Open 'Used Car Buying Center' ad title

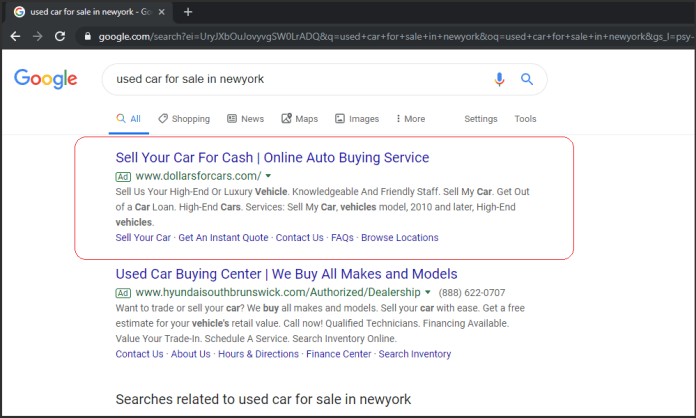[x=286, y=274]
